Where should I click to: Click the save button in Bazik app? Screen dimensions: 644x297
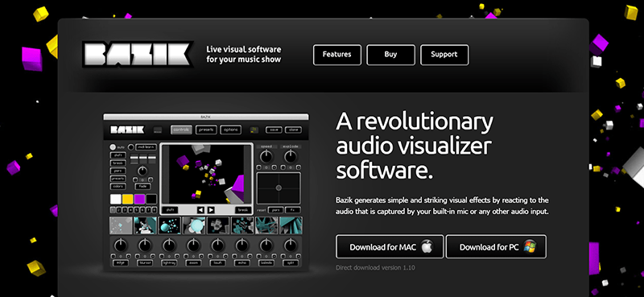pyautogui.click(x=274, y=130)
